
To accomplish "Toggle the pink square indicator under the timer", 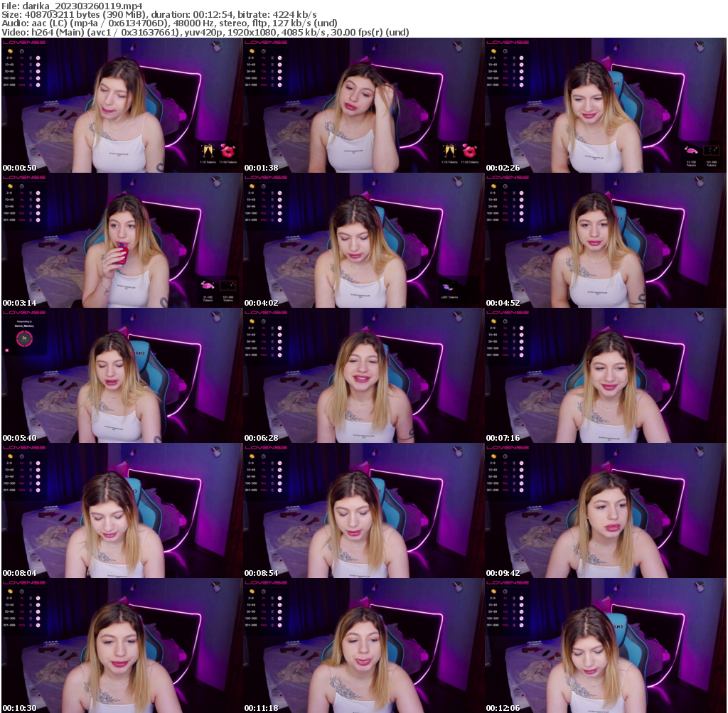I will [x=6, y=350].
